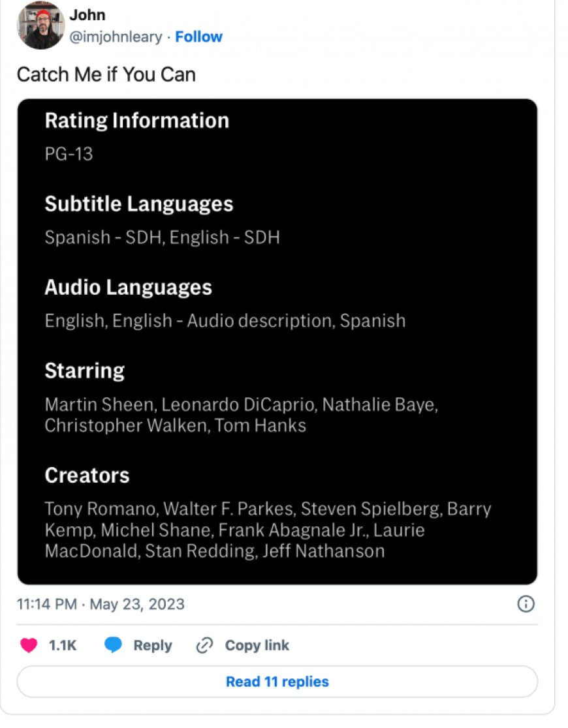The image size is (568, 728).
Task: Open the info icon next to the timestamp
Action: pos(526,605)
